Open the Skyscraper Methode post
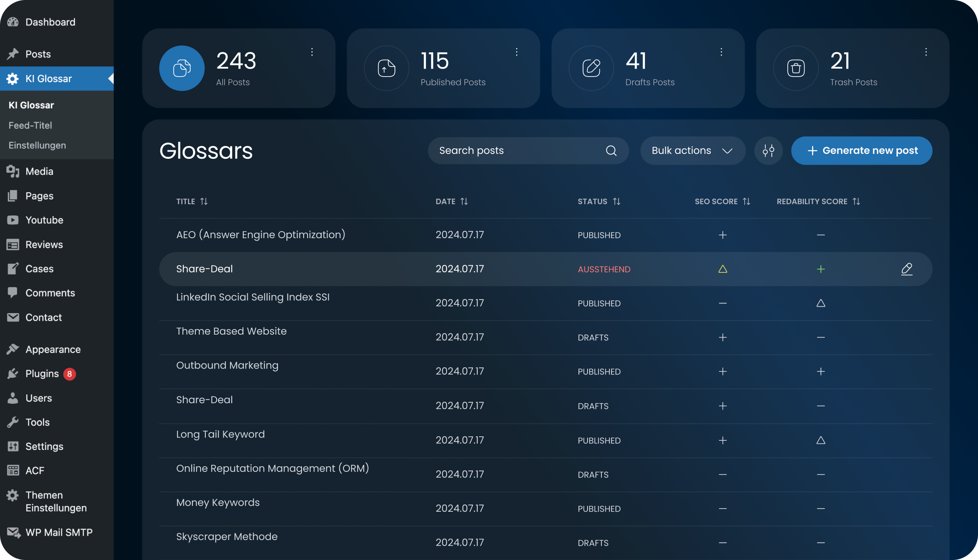Screen dimensions: 978x560 [x=227, y=536]
